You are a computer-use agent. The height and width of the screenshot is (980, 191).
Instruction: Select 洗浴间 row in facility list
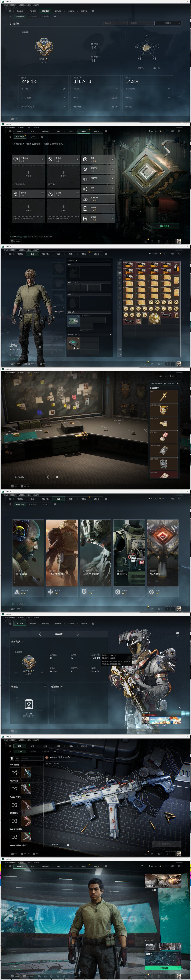point(98,218)
